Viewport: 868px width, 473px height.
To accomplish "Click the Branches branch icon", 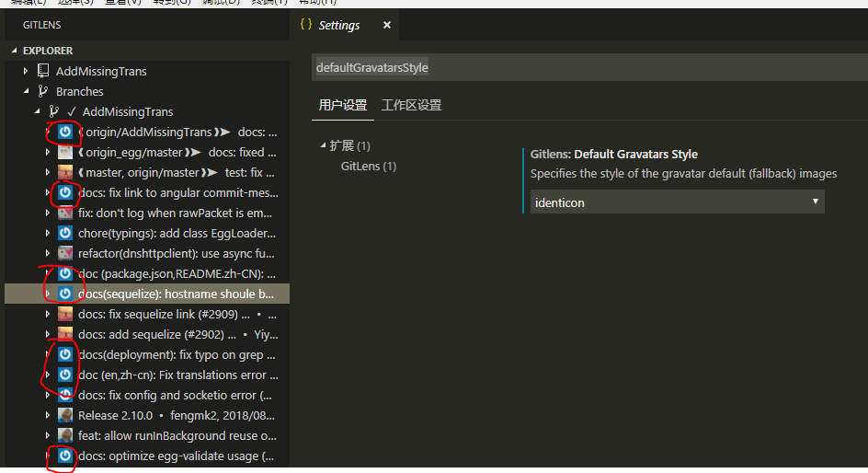I will [x=42, y=91].
